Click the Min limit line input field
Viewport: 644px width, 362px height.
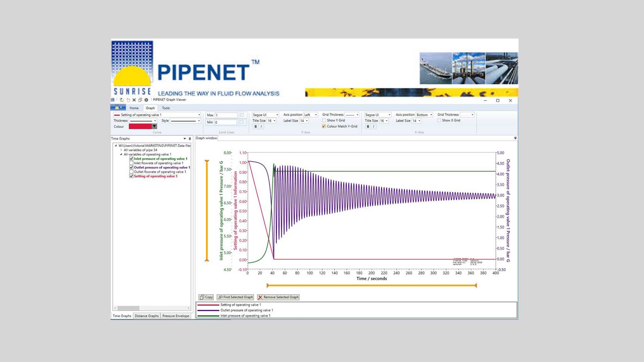pyautogui.click(x=226, y=122)
